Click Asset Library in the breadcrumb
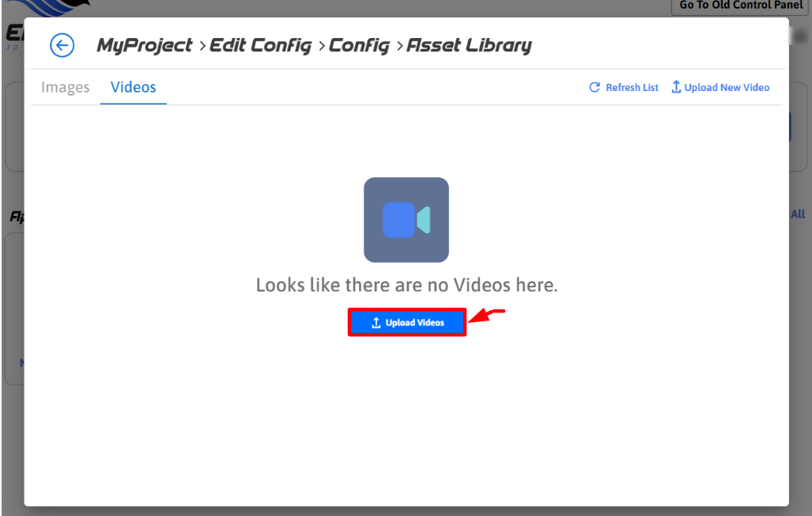This screenshot has height=516, width=812. [469, 46]
